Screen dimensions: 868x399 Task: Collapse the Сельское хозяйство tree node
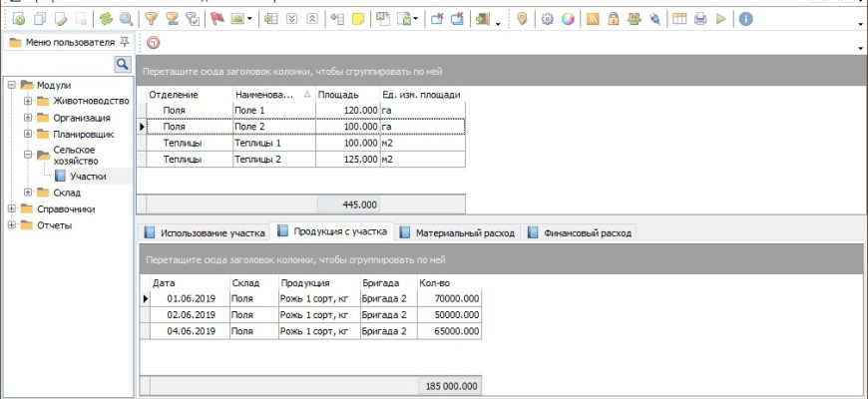(x=28, y=155)
